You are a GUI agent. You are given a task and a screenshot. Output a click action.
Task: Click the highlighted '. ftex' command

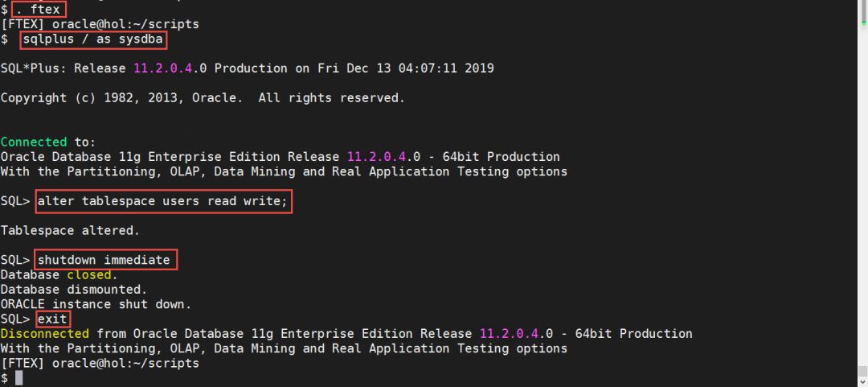(x=39, y=9)
